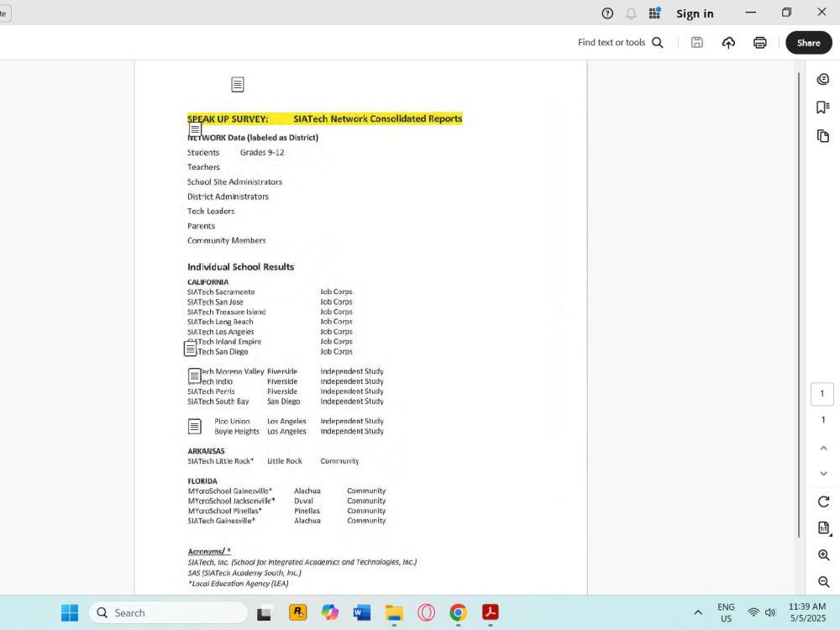Image resolution: width=840 pixels, height=630 pixels.
Task: Open the sticky note at top of page
Action: pyautogui.click(x=238, y=84)
